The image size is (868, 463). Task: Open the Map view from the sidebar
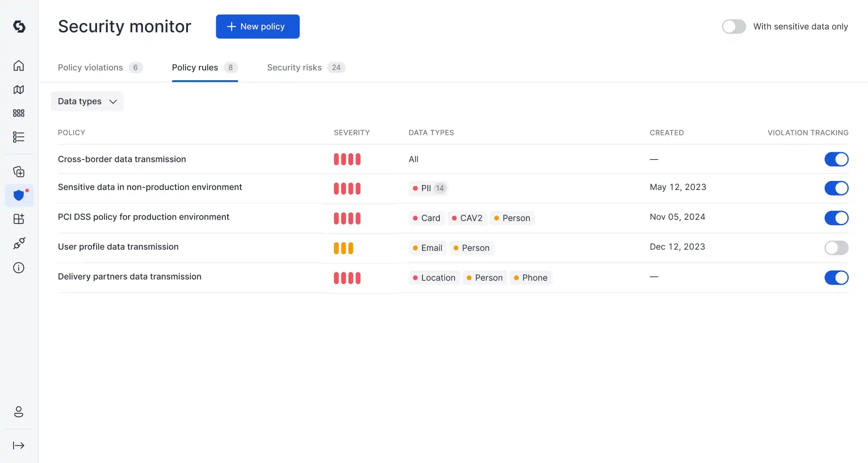tap(18, 89)
